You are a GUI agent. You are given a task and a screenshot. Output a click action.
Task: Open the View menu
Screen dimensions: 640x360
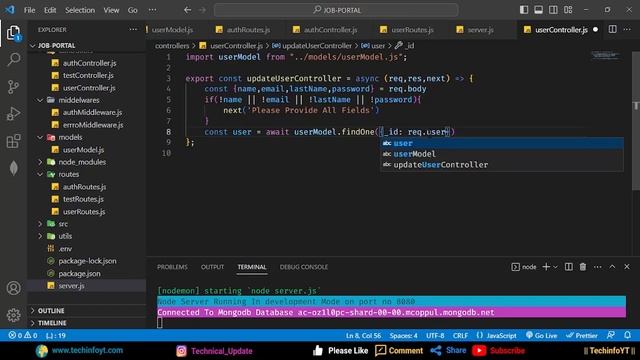[x=111, y=10]
